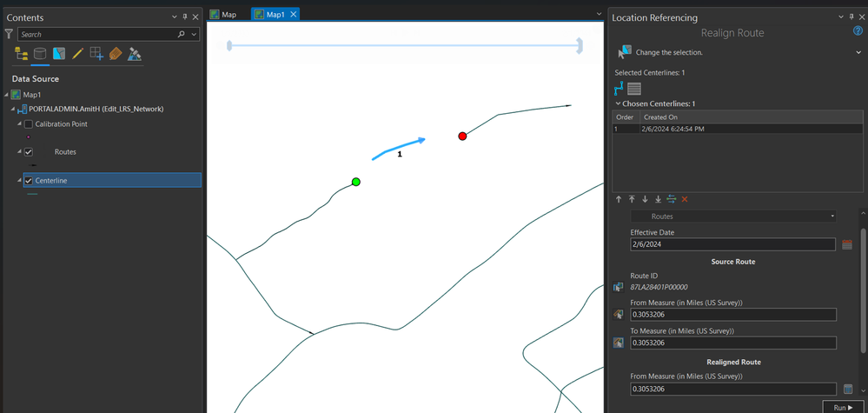Image resolution: width=868 pixels, height=413 pixels.
Task: Select List By Editing pencil icon
Action: click(x=77, y=54)
